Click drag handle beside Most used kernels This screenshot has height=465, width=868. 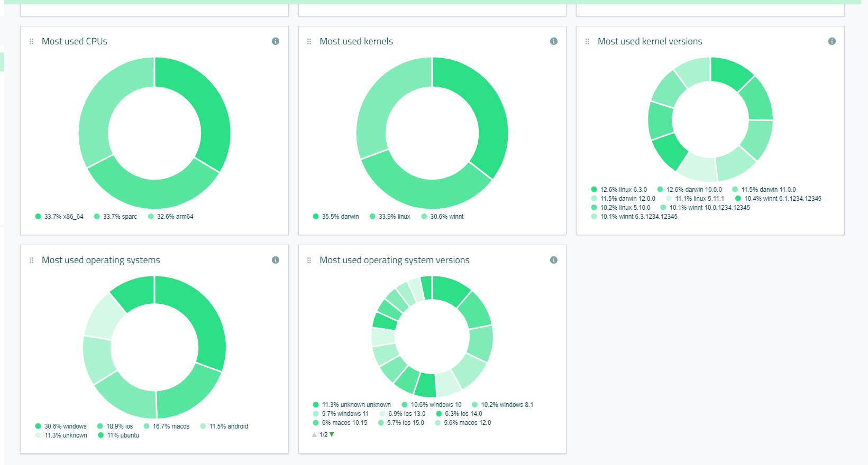pos(309,41)
